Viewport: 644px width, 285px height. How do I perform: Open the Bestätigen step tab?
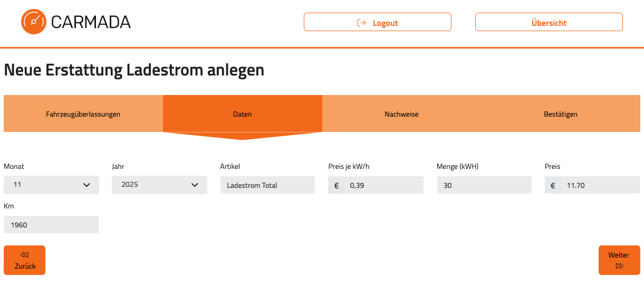561,114
